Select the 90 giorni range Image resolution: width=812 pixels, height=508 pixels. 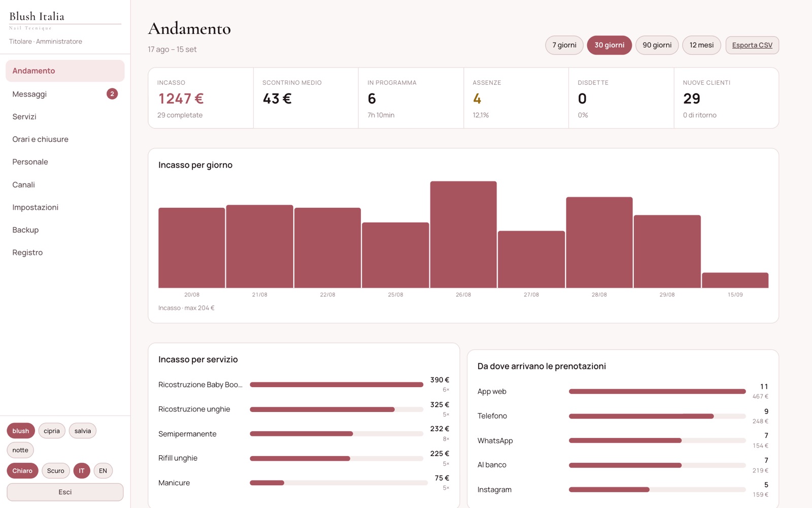pos(657,45)
